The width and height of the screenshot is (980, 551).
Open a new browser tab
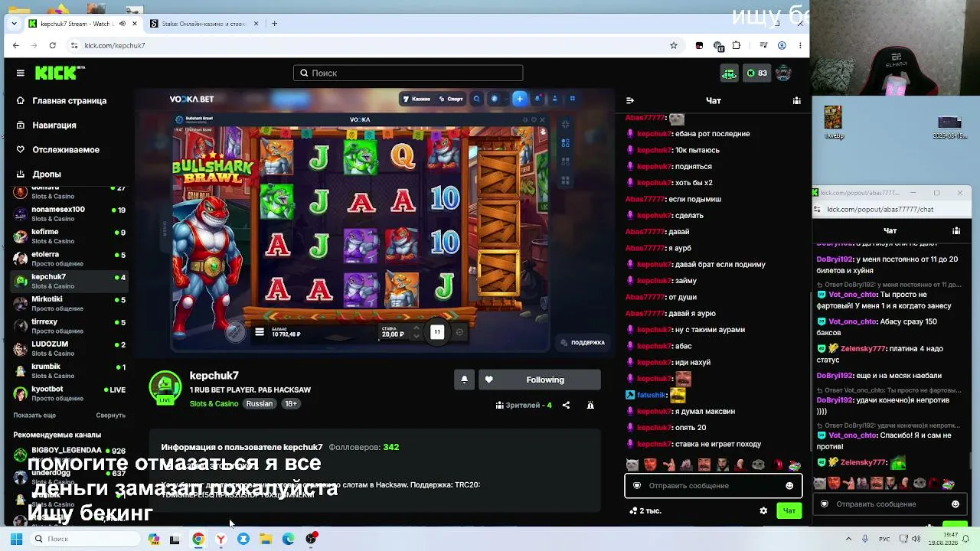tap(275, 24)
